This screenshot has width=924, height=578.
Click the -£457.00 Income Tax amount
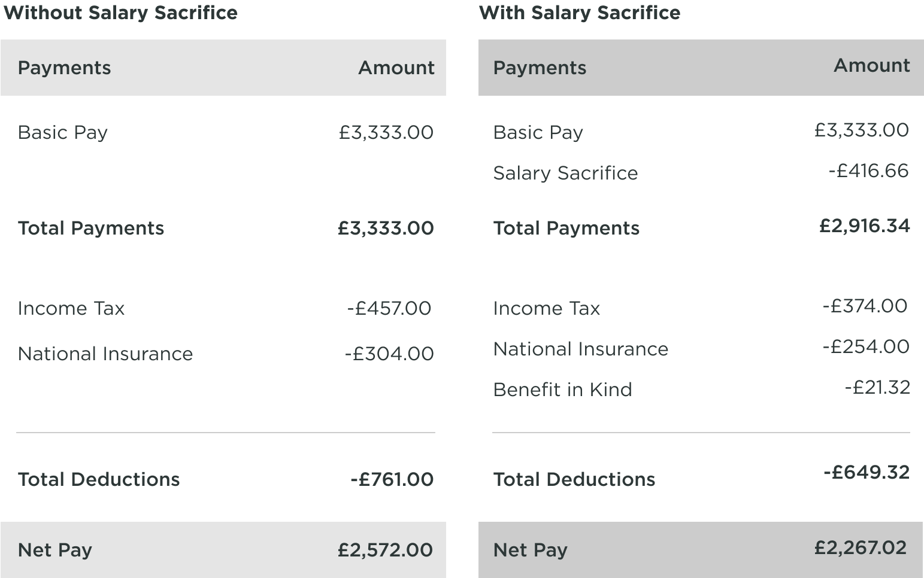pos(389,308)
